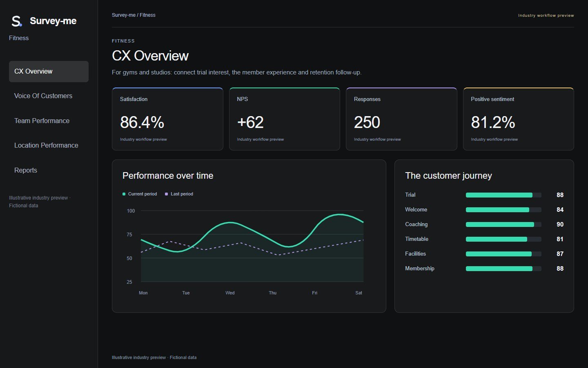This screenshot has width=588, height=368.
Task: Click the Tue axis label
Action: 186,293
